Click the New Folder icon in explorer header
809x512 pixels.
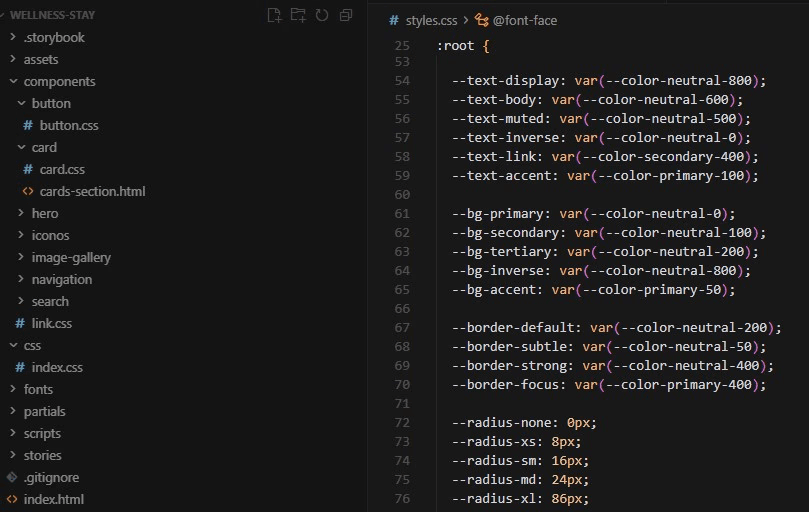(298, 15)
